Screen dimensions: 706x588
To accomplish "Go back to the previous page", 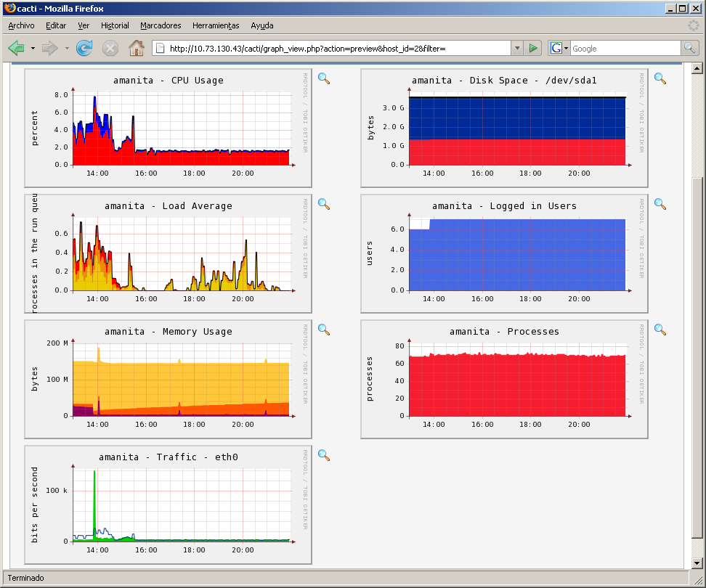I will pyautogui.click(x=16, y=48).
